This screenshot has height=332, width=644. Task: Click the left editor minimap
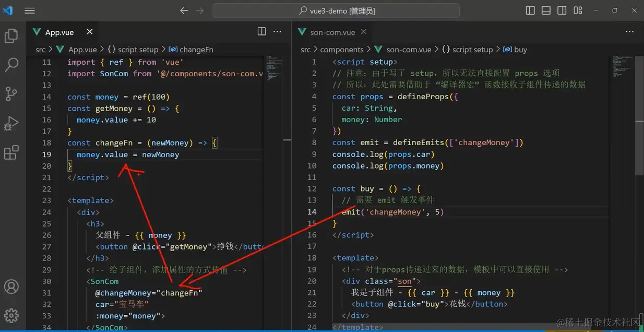coord(275,68)
